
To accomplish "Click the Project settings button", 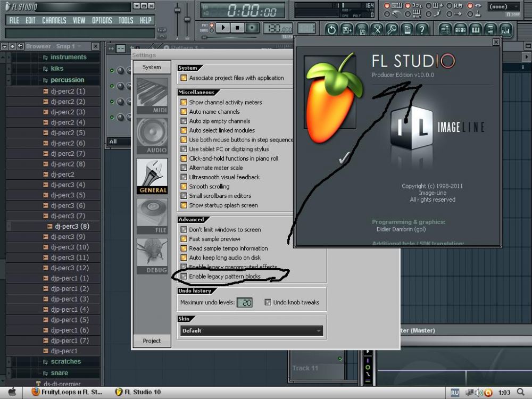I will pos(152,341).
